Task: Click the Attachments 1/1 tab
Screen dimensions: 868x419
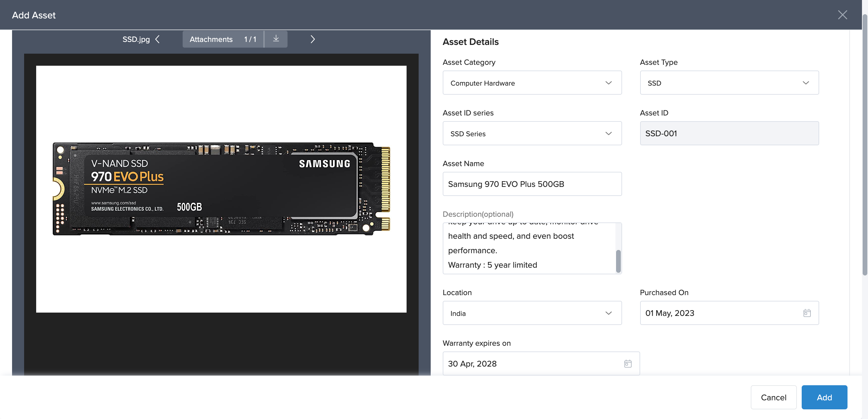Action: point(223,39)
